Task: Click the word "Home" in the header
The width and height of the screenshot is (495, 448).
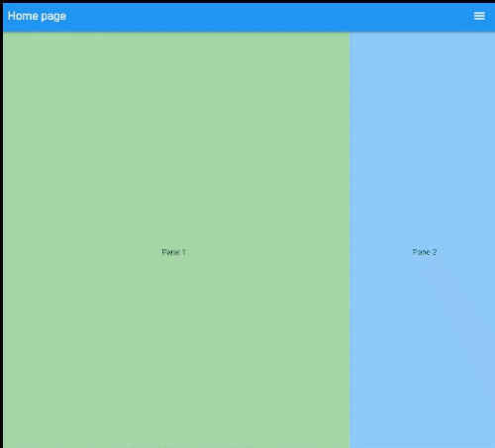Action: pos(23,16)
